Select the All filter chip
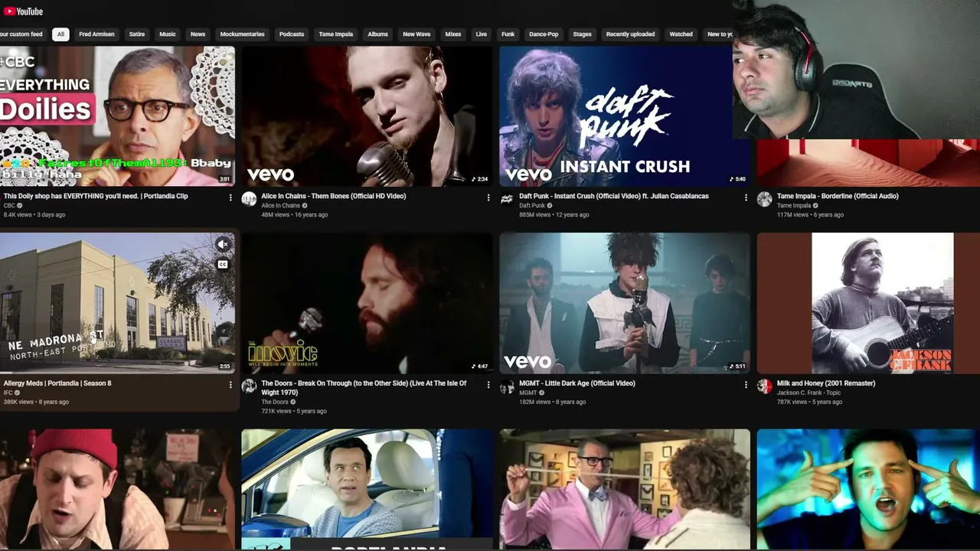Screen dimensions: 980x551 [x=60, y=34]
